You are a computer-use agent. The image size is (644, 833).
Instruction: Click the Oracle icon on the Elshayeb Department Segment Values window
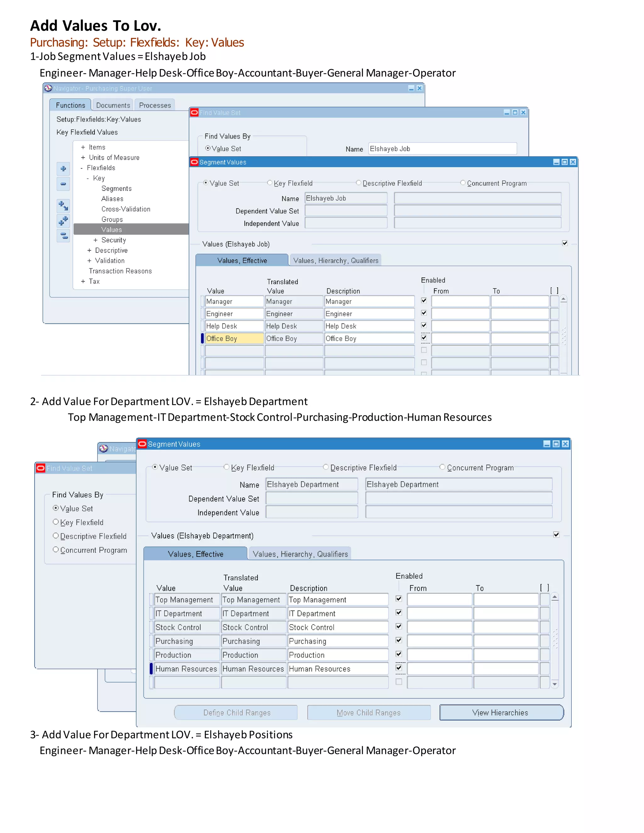tap(142, 444)
